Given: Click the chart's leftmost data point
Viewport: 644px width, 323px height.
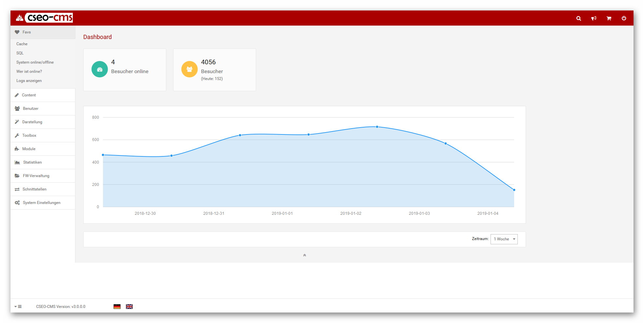Looking at the screenshot, I should tap(103, 155).
